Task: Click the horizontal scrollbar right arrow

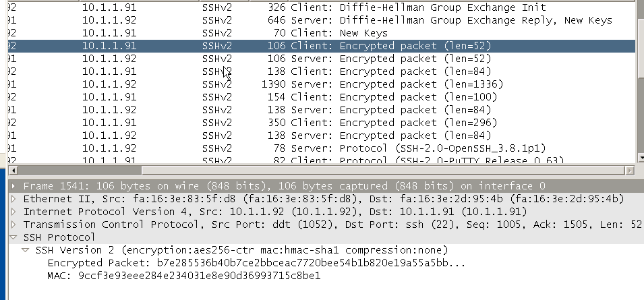Action: click(x=630, y=171)
